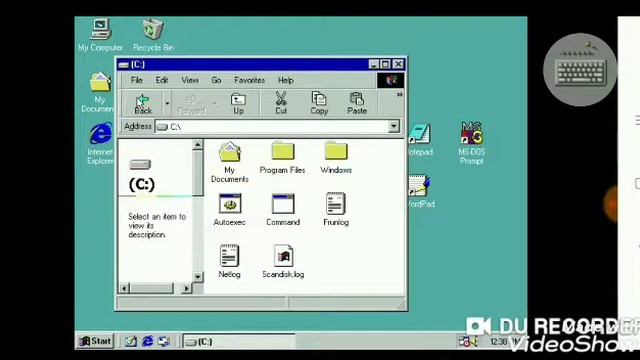The image size is (640, 360).
Task: Show more toolbar buttons chevron
Action: (x=400, y=95)
